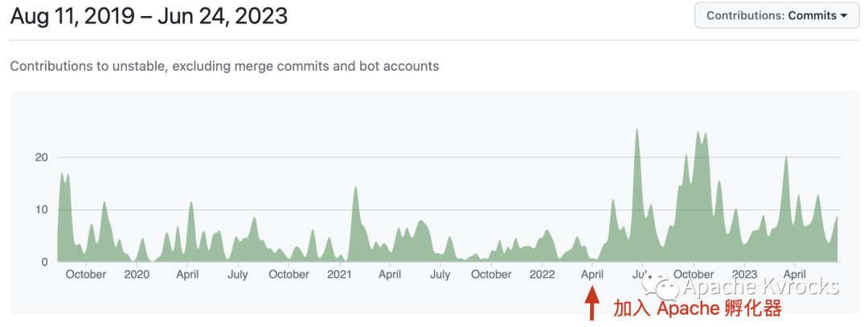Click the October label directly before 2020

click(x=86, y=275)
